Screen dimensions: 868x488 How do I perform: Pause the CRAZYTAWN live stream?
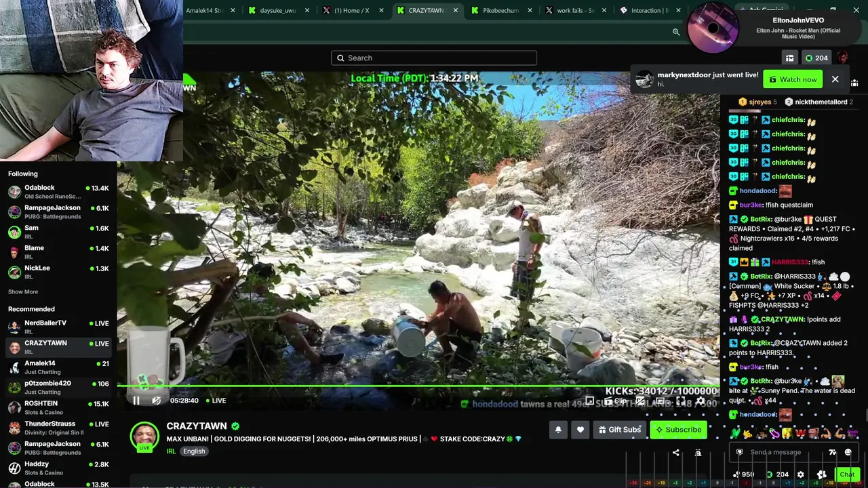tap(136, 401)
